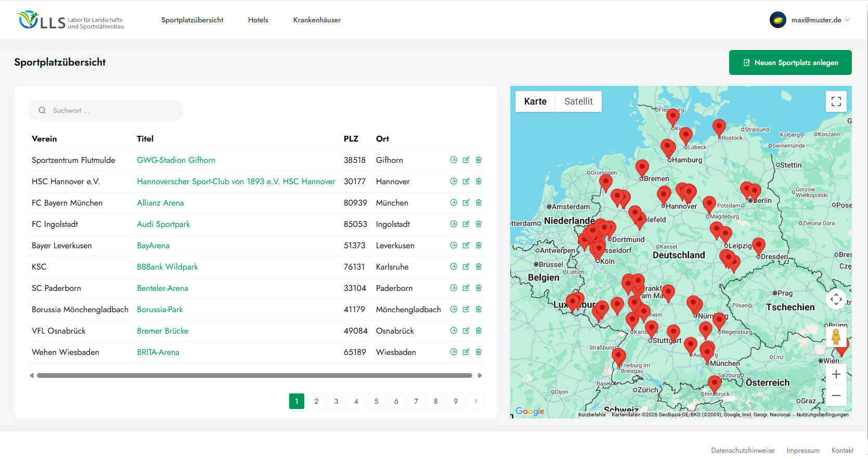Open details arrow for Audi Sportpark
Image resolution: width=868 pixels, height=459 pixels.
[x=454, y=224]
